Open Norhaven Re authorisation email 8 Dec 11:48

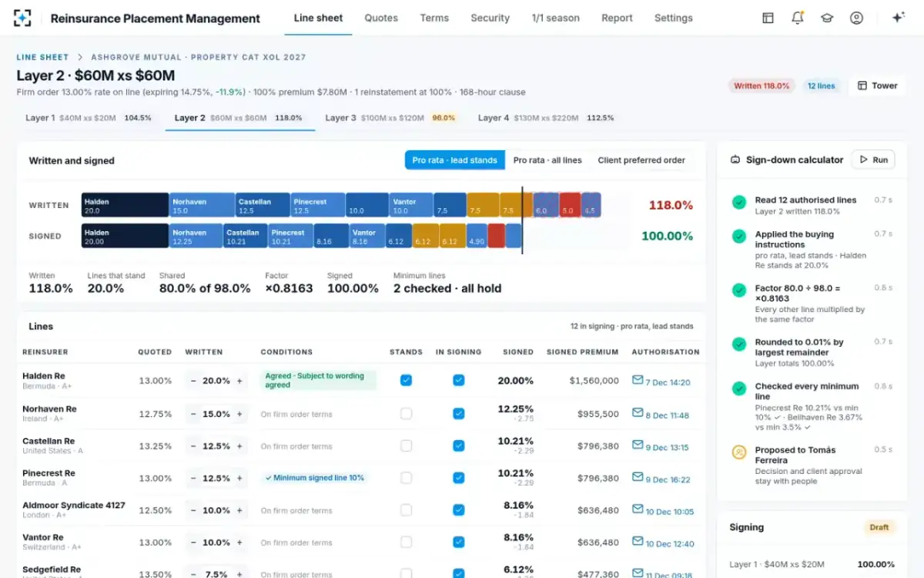[661, 415]
